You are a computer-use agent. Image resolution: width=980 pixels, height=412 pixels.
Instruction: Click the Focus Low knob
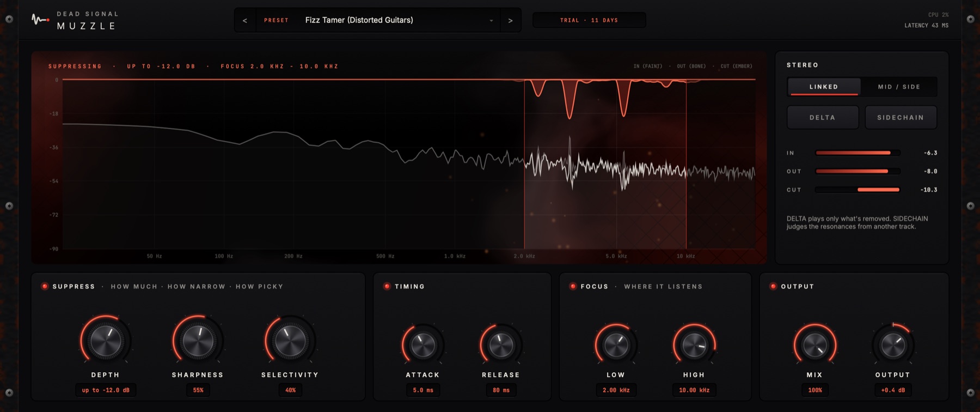[616, 345]
